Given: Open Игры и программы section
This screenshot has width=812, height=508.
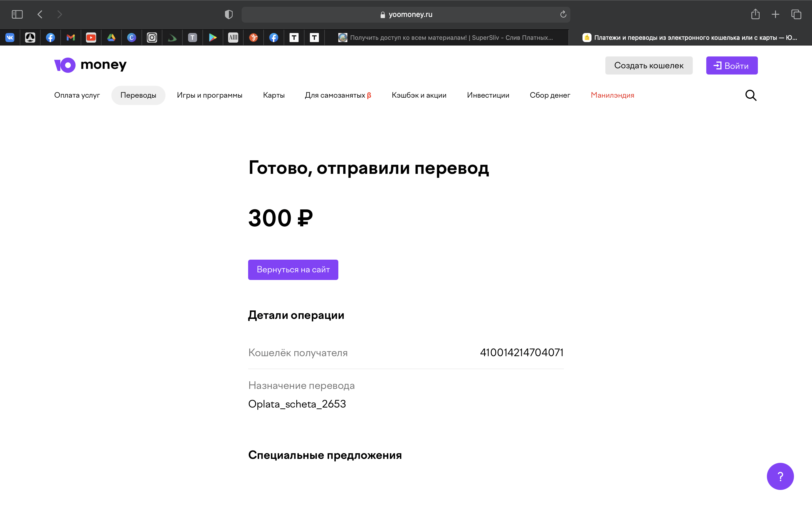Looking at the screenshot, I should pyautogui.click(x=210, y=95).
